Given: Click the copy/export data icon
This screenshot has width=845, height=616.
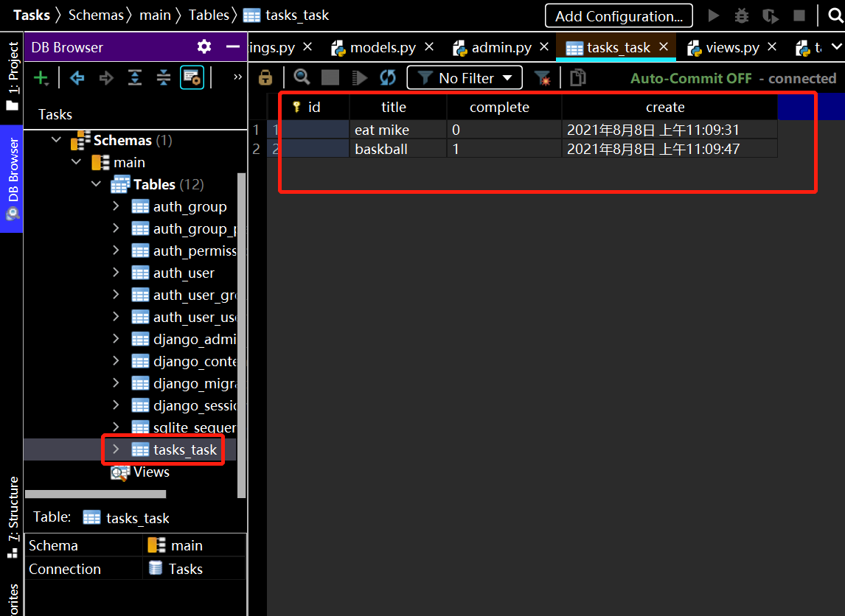Looking at the screenshot, I should 577,78.
